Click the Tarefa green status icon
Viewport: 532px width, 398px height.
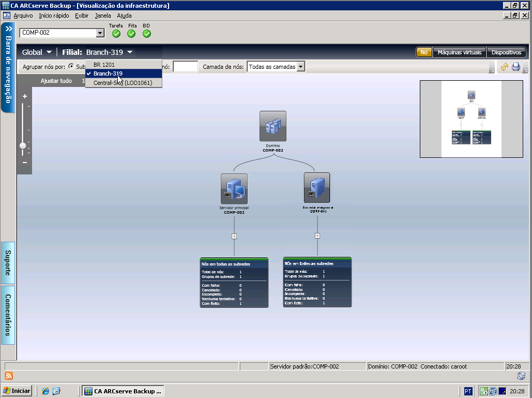coord(116,34)
